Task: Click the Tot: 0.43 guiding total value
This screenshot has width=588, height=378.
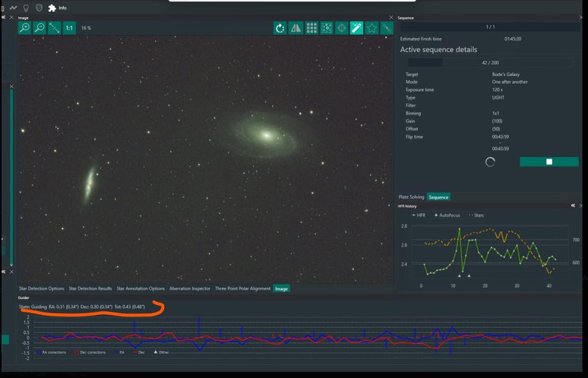Action: coord(129,307)
